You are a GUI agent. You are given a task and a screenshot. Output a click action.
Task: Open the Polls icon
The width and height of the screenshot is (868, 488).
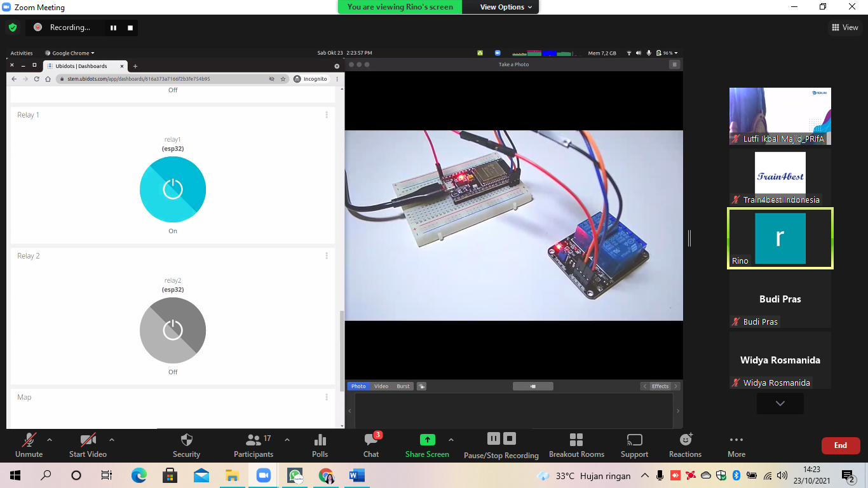(320, 445)
